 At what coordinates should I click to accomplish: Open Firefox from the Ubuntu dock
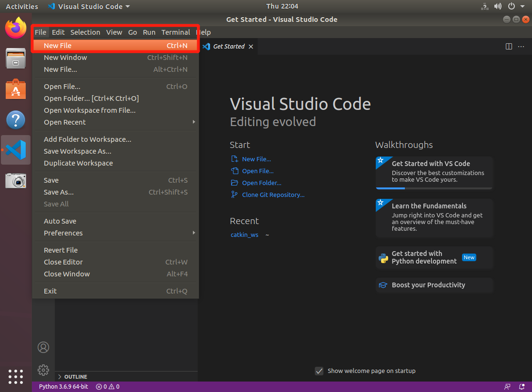point(16,28)
